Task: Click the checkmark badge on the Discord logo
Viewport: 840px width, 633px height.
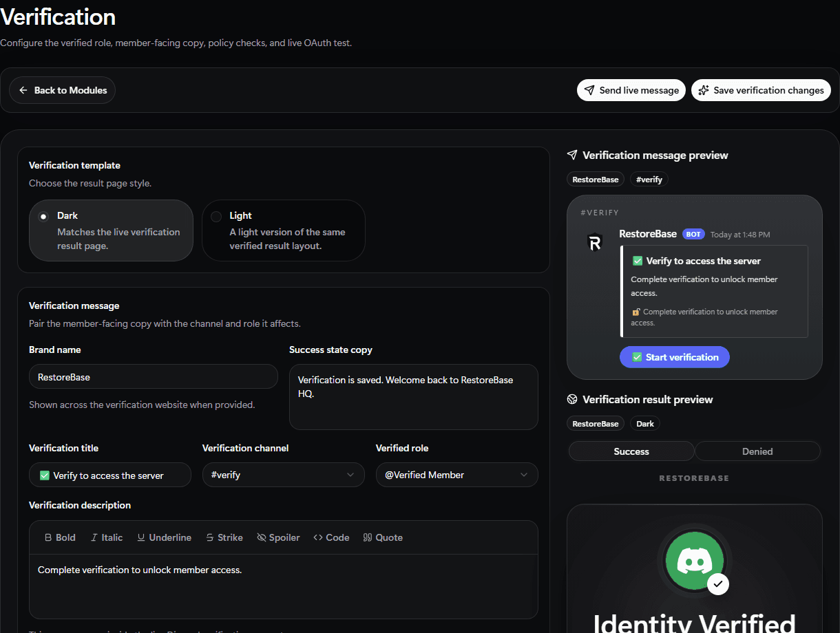Action: click(718, 583)
